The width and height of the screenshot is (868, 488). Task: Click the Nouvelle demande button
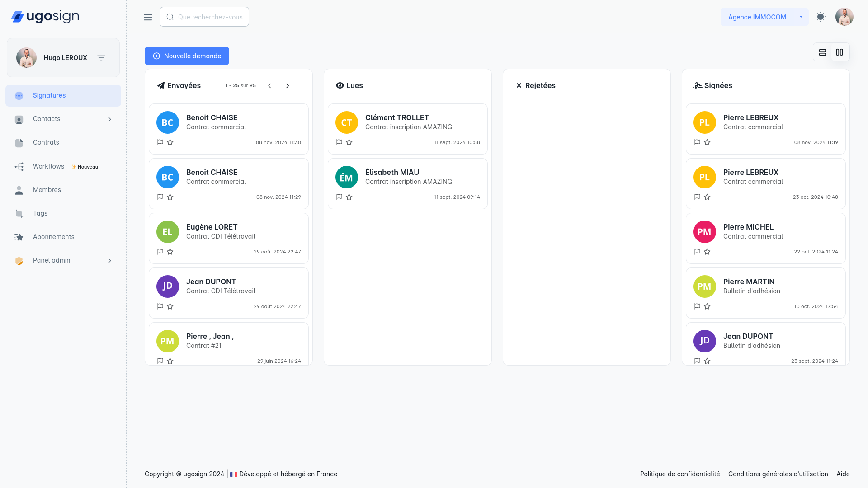pyautogui.click(x=187, y=56)
